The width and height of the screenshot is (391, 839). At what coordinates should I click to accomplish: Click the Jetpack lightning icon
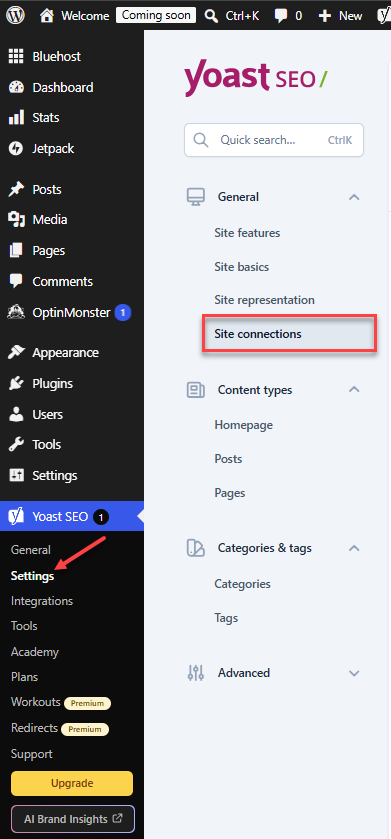click(17, 148)
